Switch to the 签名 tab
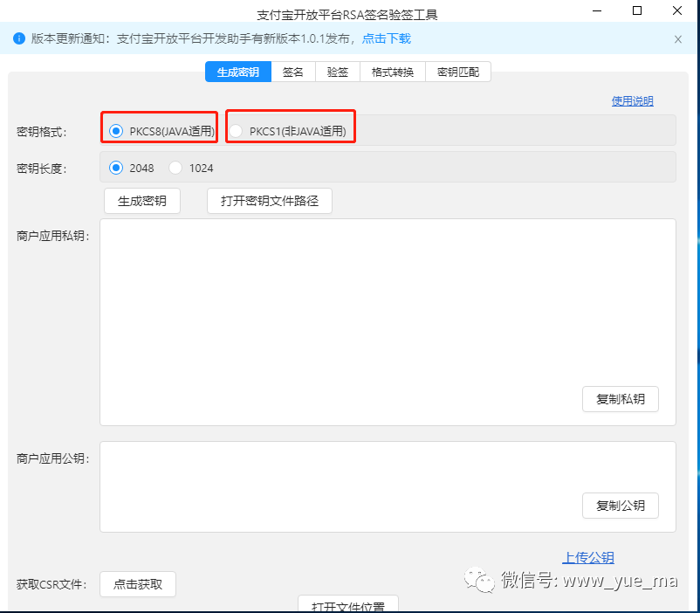 293,72
